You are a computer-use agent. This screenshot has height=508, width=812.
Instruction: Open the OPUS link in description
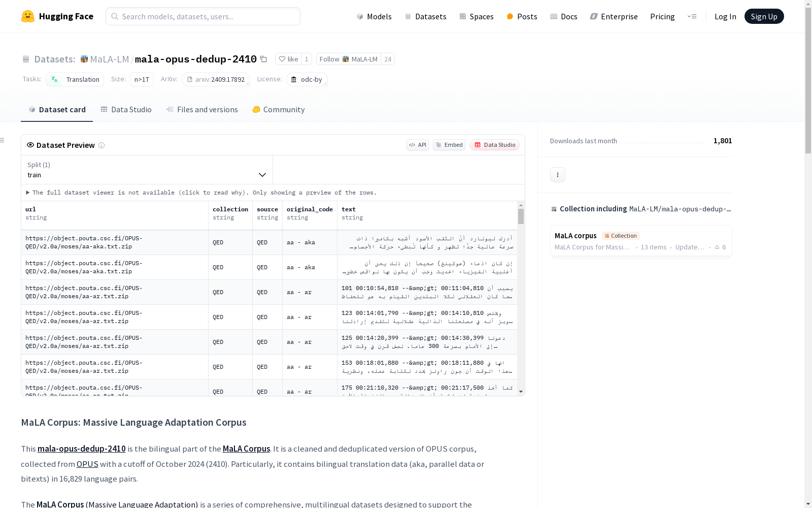(87, 464)
